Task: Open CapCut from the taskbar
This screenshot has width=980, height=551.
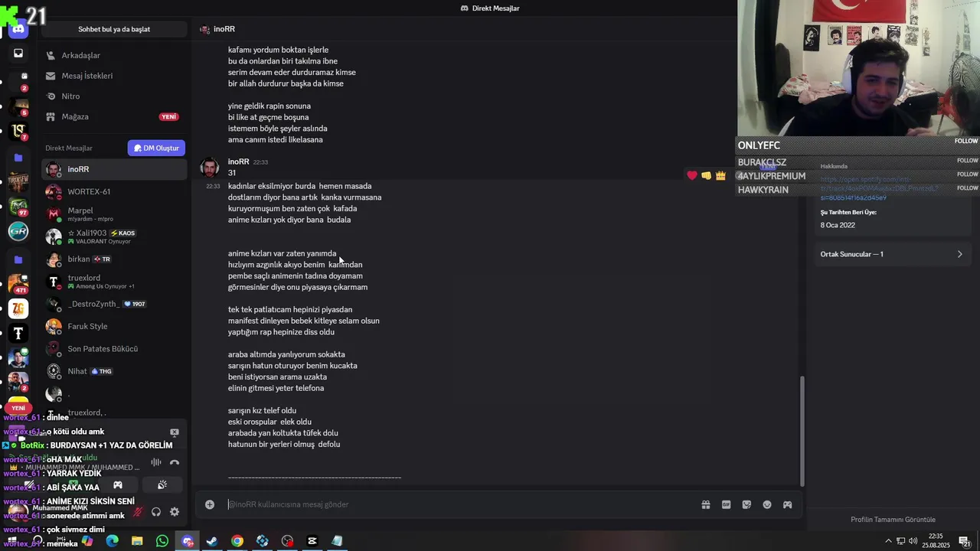Action: (x=312, y=541)
